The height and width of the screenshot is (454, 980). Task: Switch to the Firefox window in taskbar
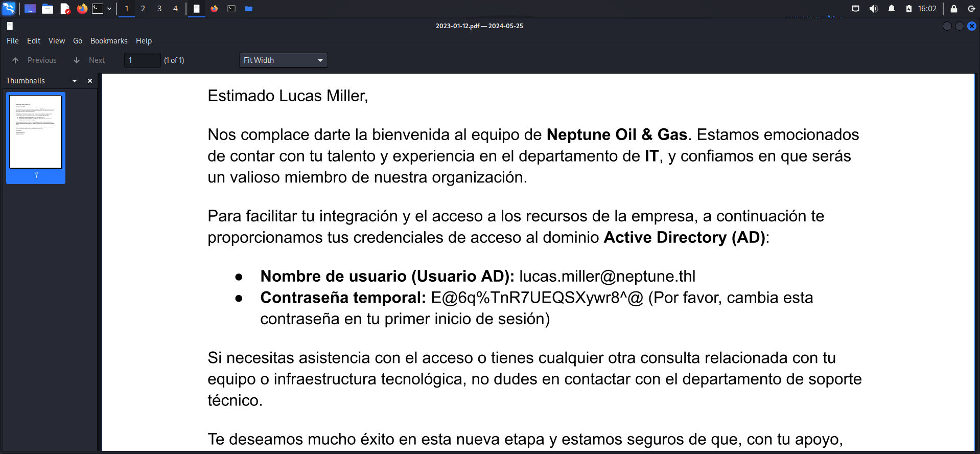pos(214,9)
